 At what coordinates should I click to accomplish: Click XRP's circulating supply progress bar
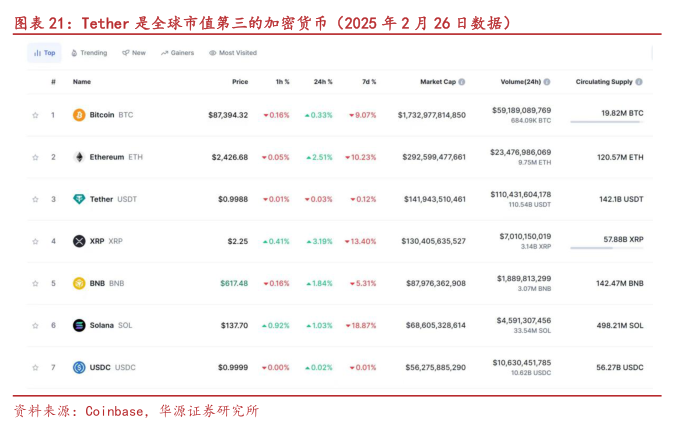click(x=607, y=248)
